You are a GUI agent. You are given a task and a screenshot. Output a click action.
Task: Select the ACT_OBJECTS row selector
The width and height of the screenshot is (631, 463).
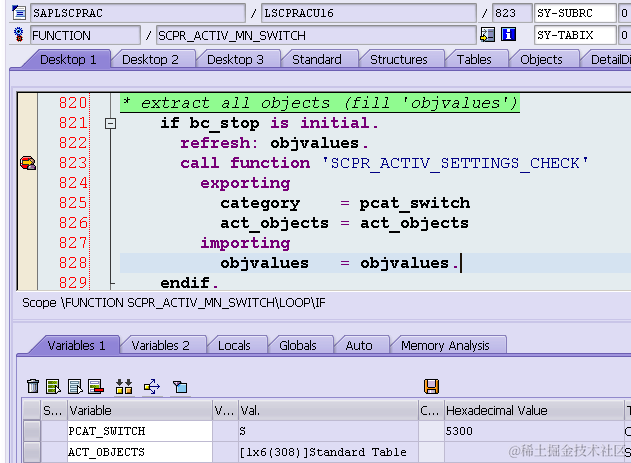(x=32, y=452)
